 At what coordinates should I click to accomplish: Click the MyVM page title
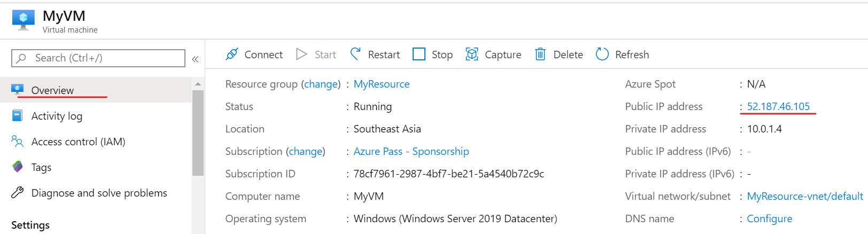(64, 16)
